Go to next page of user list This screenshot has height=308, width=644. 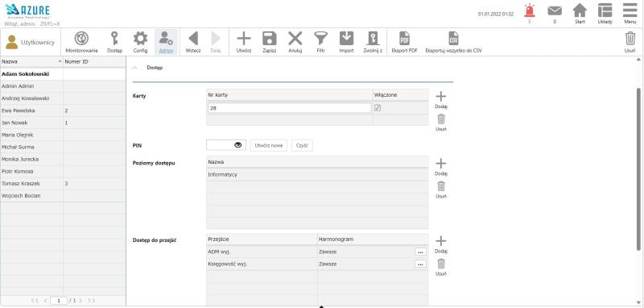[x=80, y=301]
